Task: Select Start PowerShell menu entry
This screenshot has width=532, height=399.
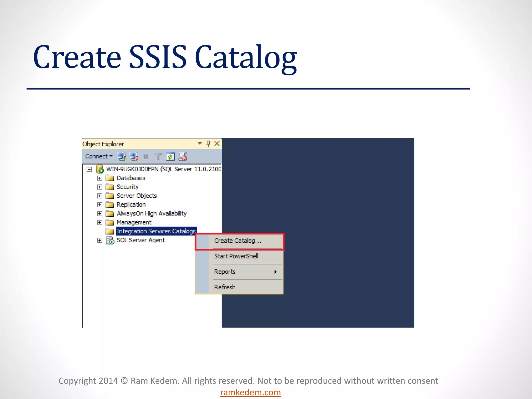Action: [236, 256]
